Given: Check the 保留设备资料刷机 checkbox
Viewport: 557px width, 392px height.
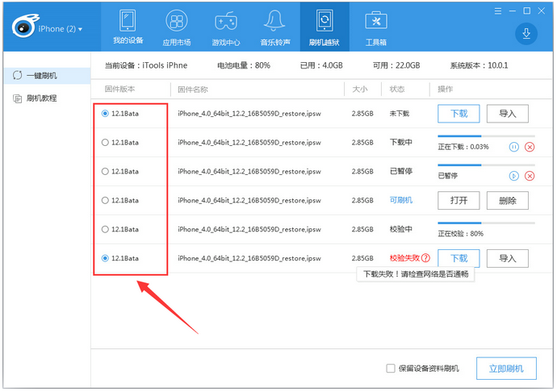Looking at the screenshot, I should point(391,369).
